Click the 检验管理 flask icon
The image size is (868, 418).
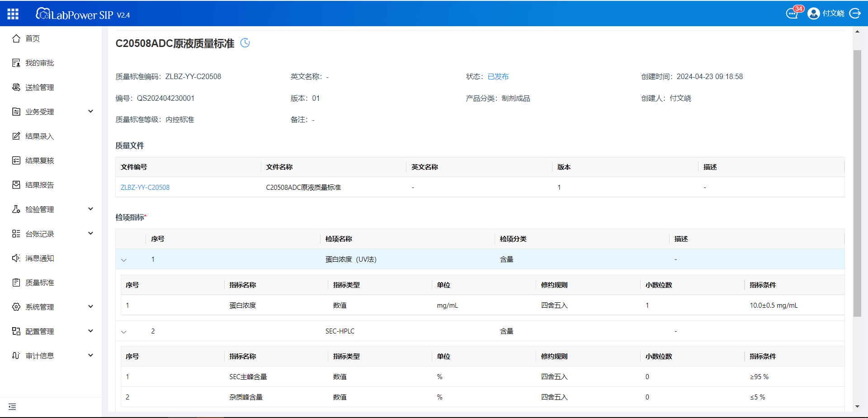(16, 209)
